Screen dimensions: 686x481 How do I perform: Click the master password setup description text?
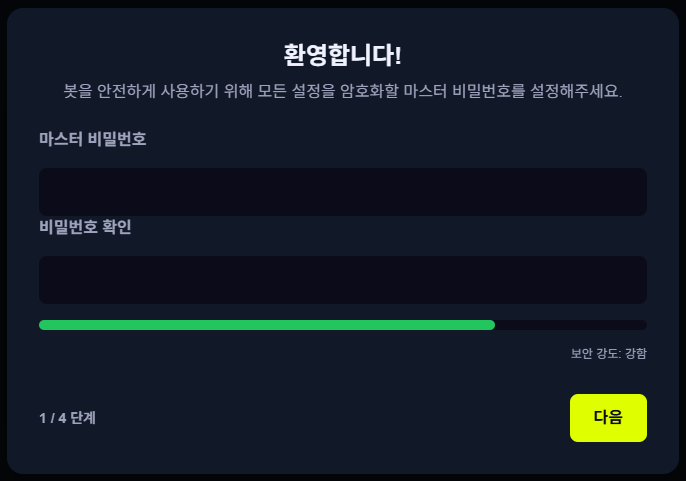click(x=342, y=91)
